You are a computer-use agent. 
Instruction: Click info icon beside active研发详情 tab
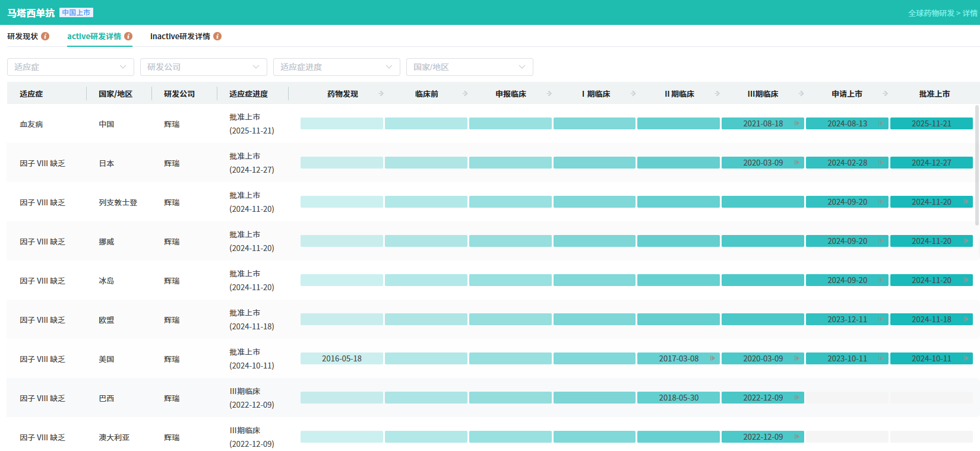pyautogui.click(x=128, y=36)
